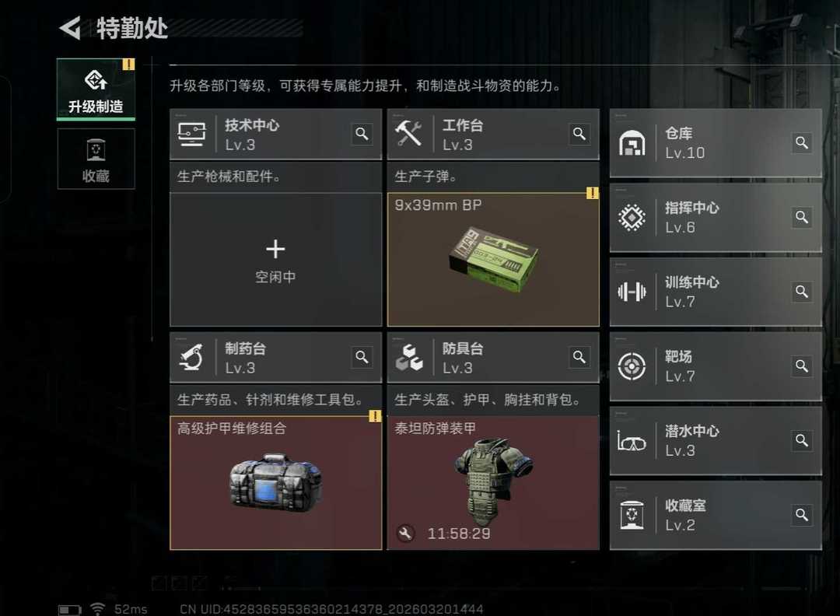
Task: Collect the 高级护甲维修组合 item
Action: coord(275,483)
